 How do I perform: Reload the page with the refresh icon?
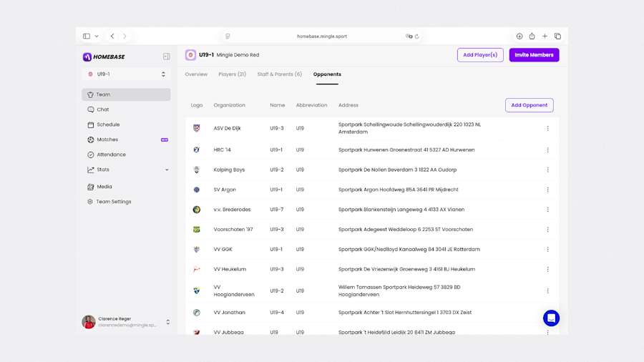point(417,36)
